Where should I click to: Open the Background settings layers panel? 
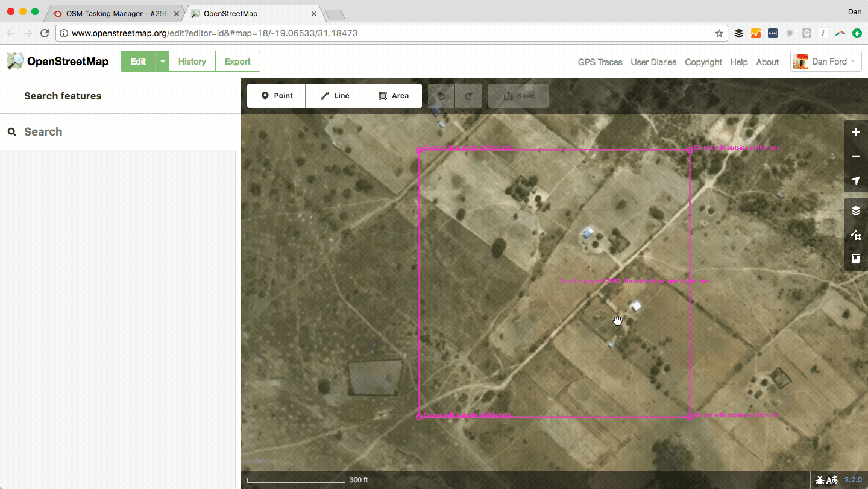(x=855, y=210)
